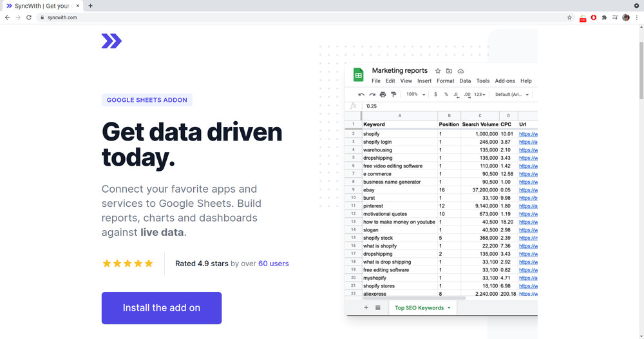
Task: Star the Marketing reports document
Action: click(438, 71)
